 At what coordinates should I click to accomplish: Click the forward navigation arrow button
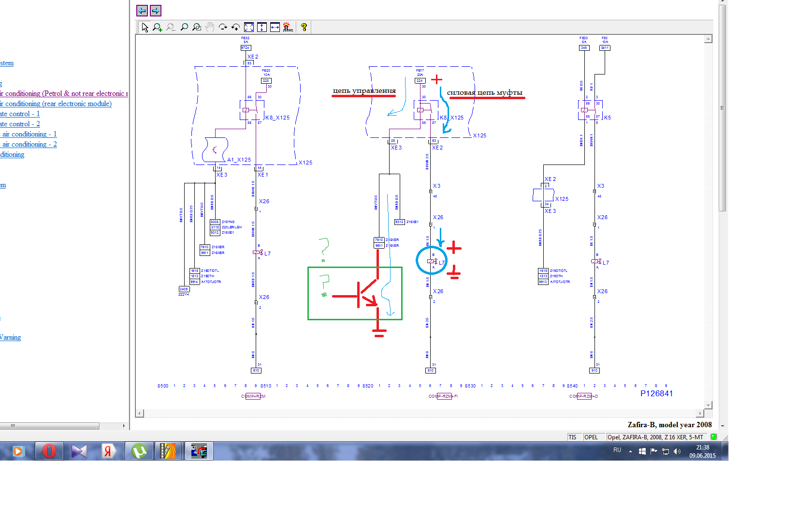tap(156, 11)
